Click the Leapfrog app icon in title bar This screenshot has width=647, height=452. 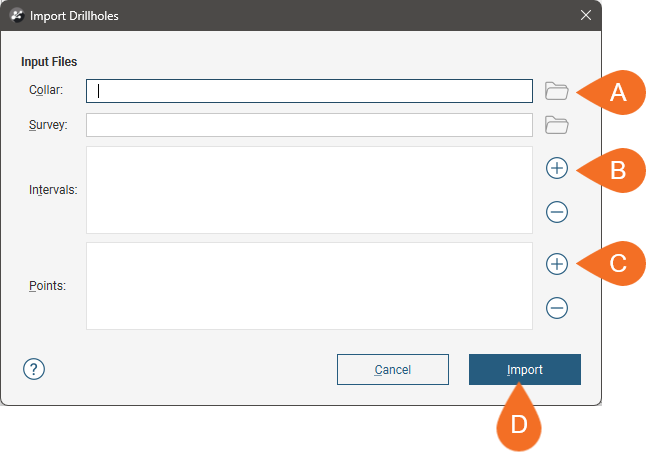[x=17, y=16]
